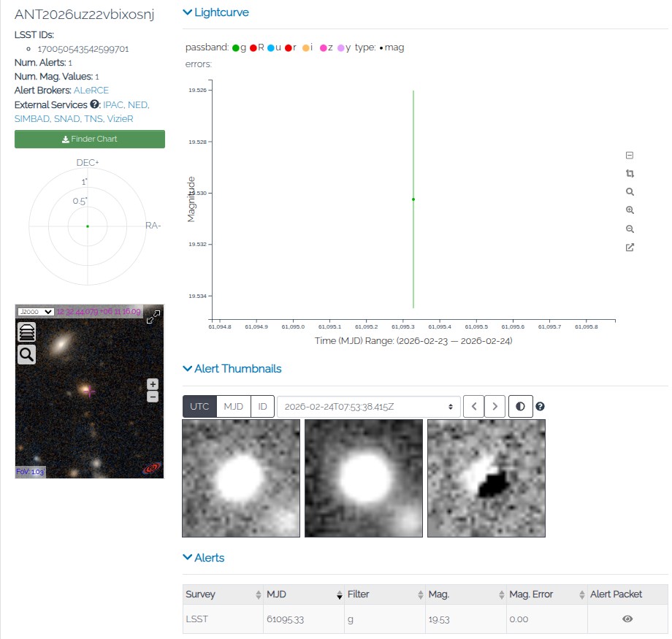Click the sky map search magnifier icon

click(x=26, y=355)
